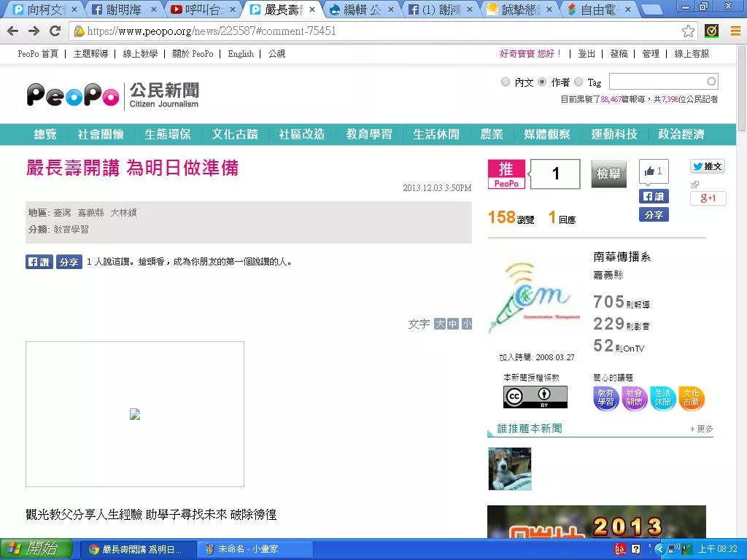
Task: Set font size to small (小)
Action: pyautogui.click(x=466, y=324)
